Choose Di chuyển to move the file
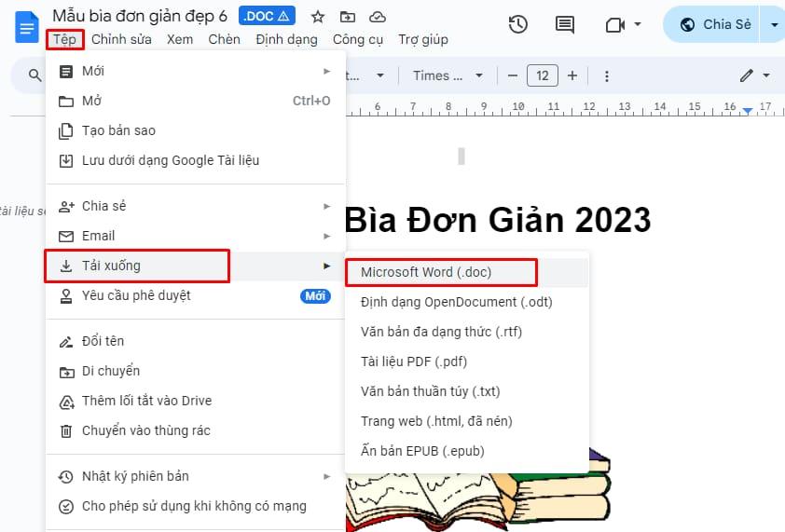The height and width of the screenshot is (532, 785). pyautogui.click(x=195, y=371)
